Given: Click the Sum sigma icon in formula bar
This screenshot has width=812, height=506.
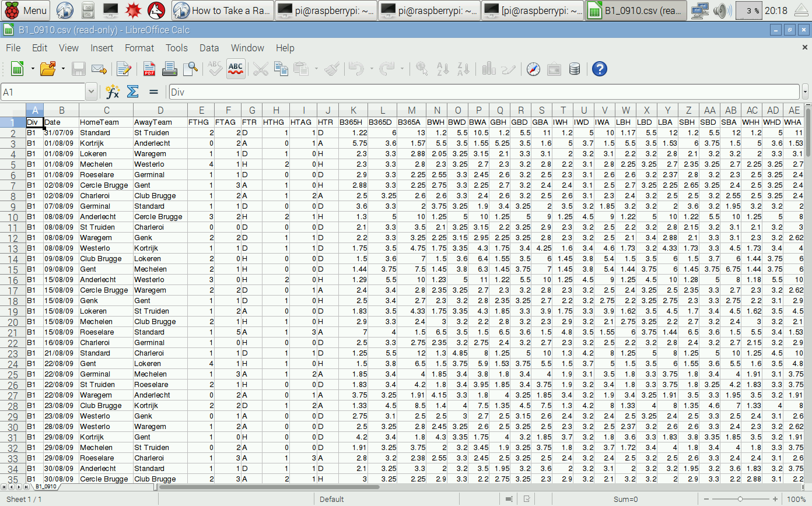Looking at the screenshot, I should pos(133,92).
